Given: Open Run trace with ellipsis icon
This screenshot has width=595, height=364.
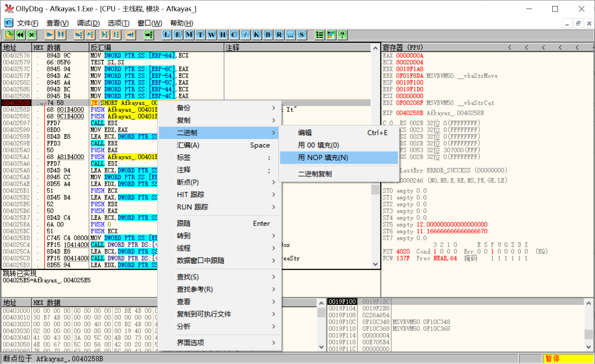Looking at the screenshot, I should click(x=290, y=35).
